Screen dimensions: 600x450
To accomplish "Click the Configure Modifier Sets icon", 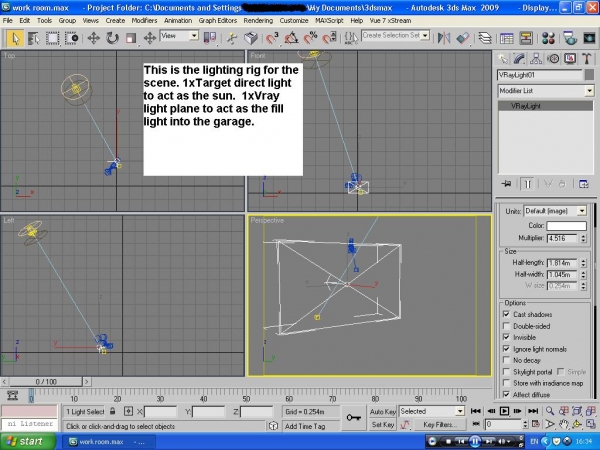I will pyautogui.click(x=584, y=184).
